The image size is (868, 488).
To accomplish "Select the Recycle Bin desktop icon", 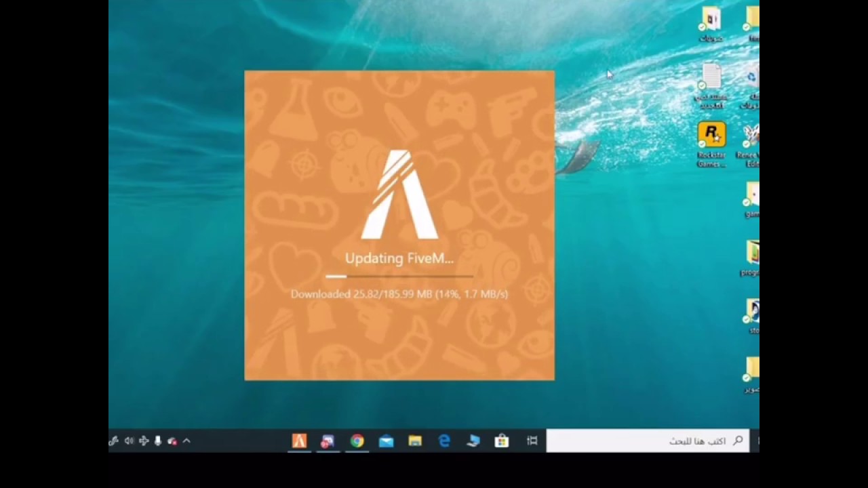I will [x=751, y=87].
